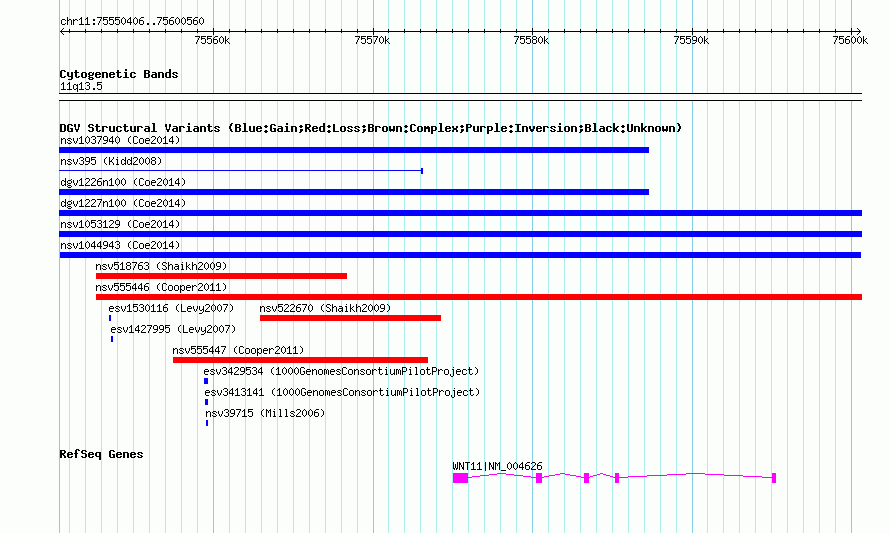
Task: Click the left arrow on the ruler
Action: (x=63, y=32)
